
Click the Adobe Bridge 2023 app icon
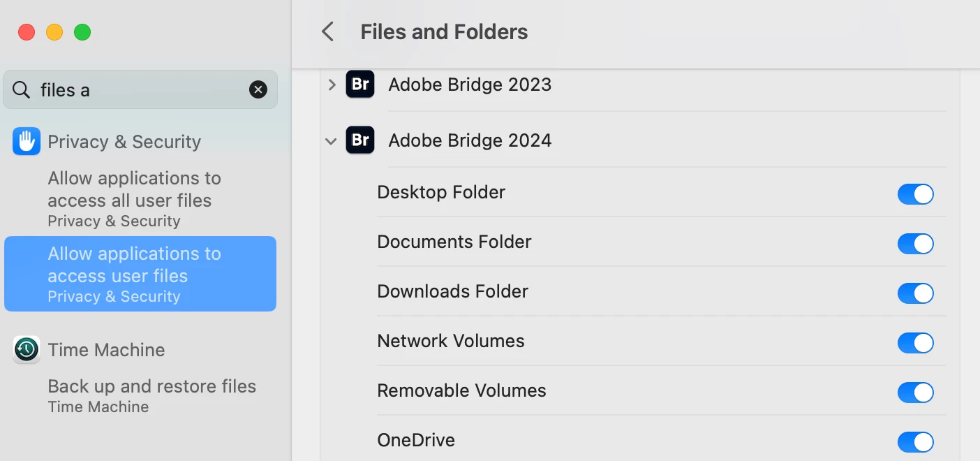[360, 85]
